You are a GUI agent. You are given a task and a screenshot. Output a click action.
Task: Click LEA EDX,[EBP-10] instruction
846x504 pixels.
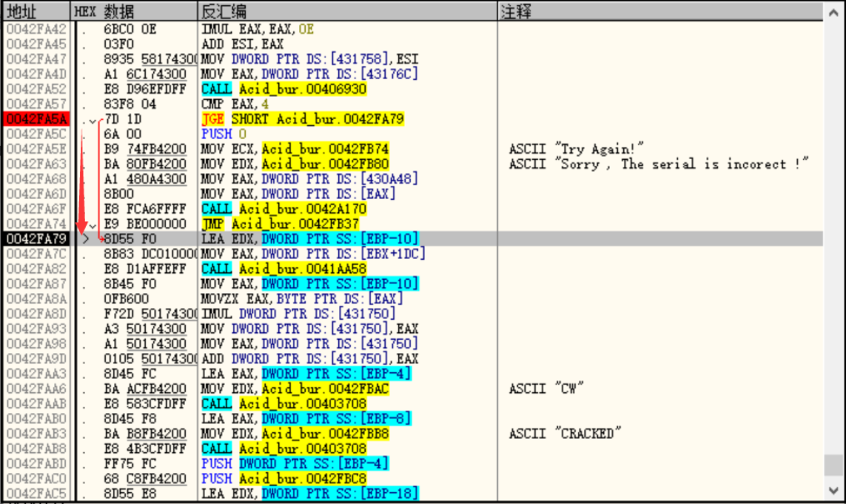coord(309,238)
